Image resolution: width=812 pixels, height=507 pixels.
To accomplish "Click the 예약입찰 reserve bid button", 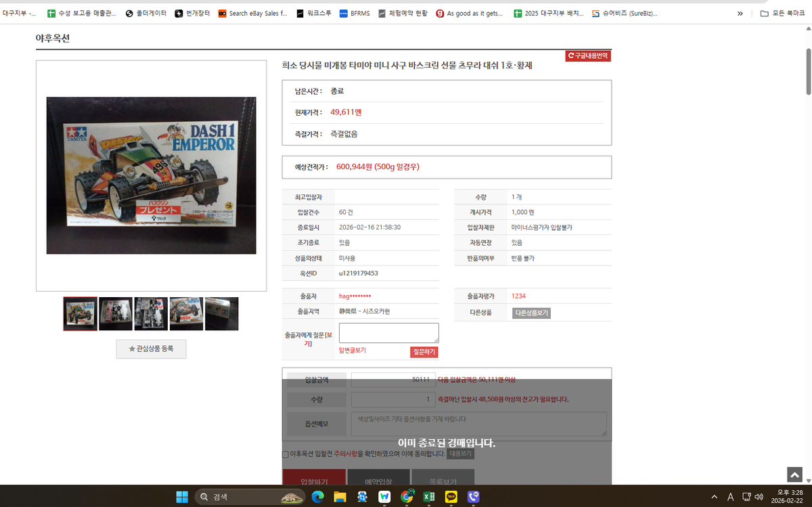I will click(x=378, y=478).
